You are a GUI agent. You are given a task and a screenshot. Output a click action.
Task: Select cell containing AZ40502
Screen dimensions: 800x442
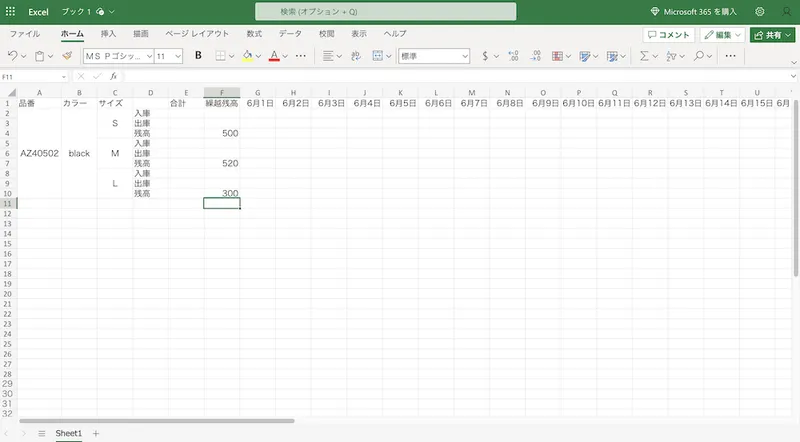coord(39,153)
